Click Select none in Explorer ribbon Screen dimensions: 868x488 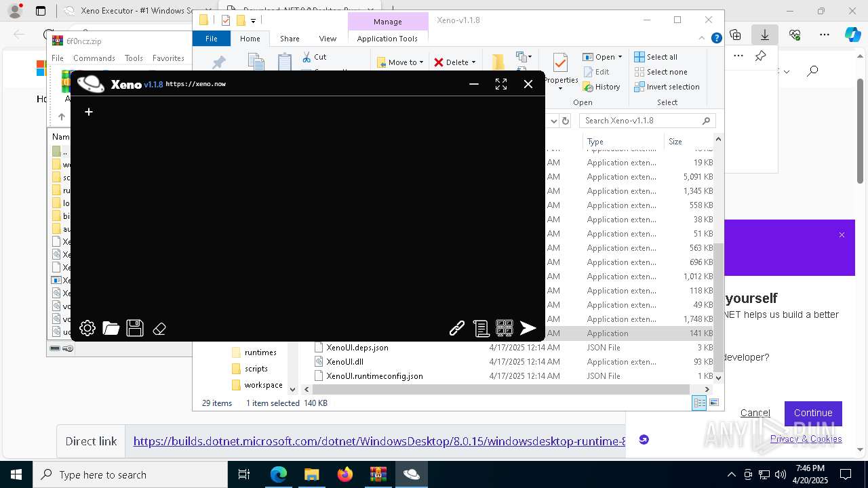tap(660, 72)
